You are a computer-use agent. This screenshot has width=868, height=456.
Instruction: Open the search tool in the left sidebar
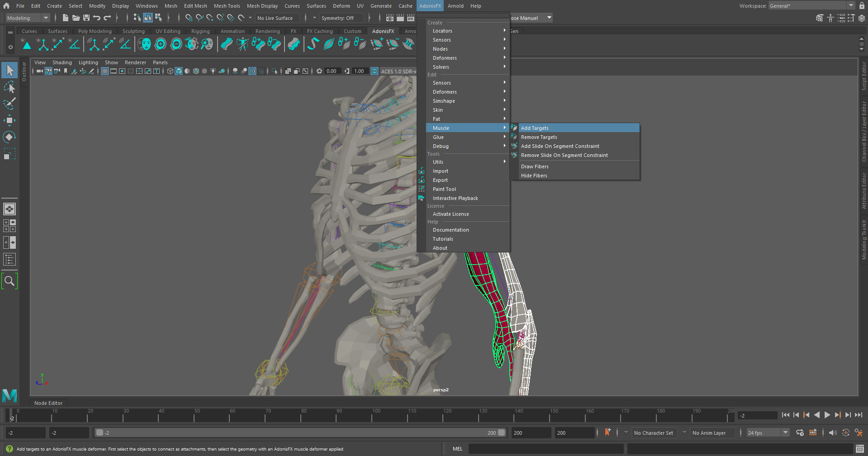coord(9,281)
